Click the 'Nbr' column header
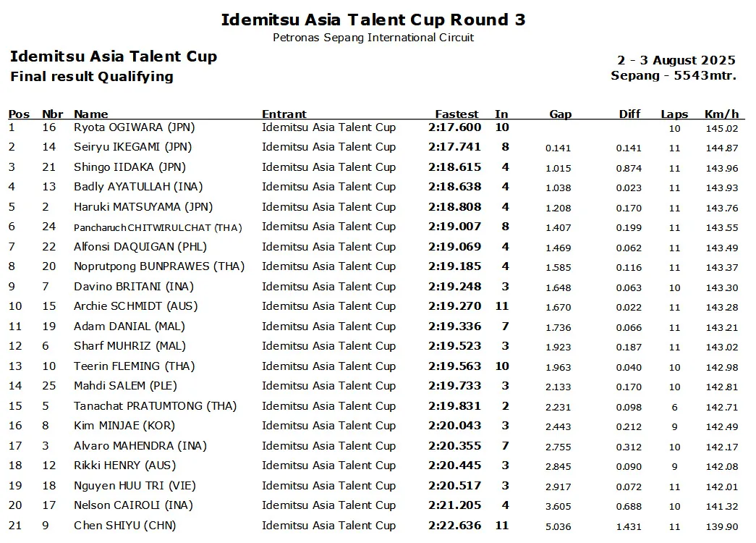Viewport: 756px width, 543px height. (53, 114)
